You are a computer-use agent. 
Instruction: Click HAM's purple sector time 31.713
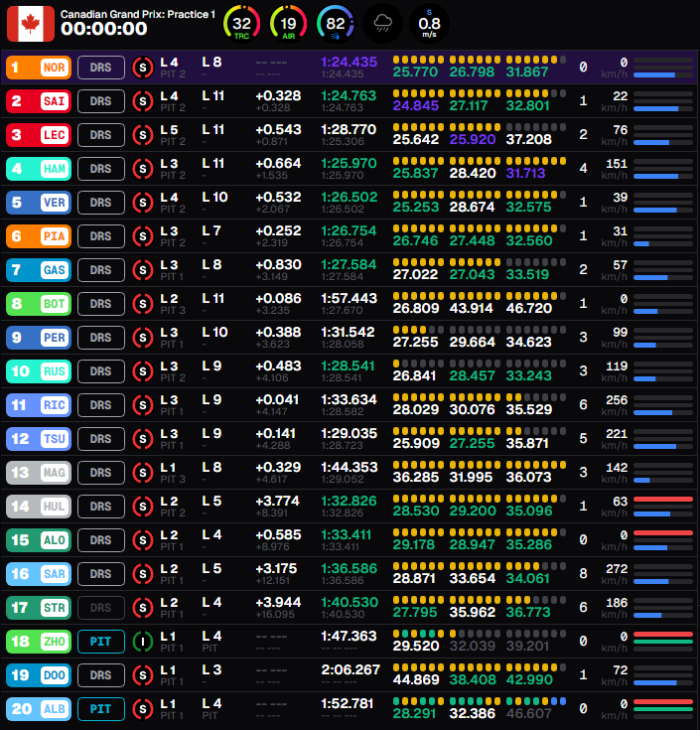point(525,173)
